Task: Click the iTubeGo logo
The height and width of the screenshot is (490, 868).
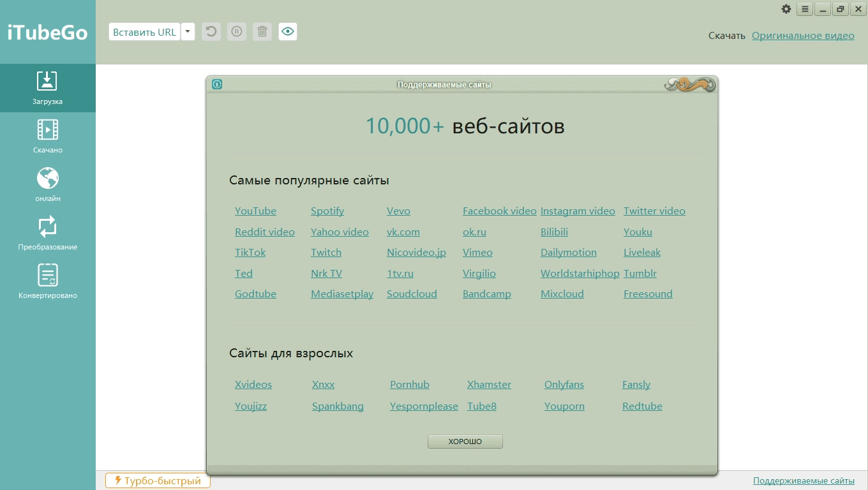Action: (x=48, y=33)
